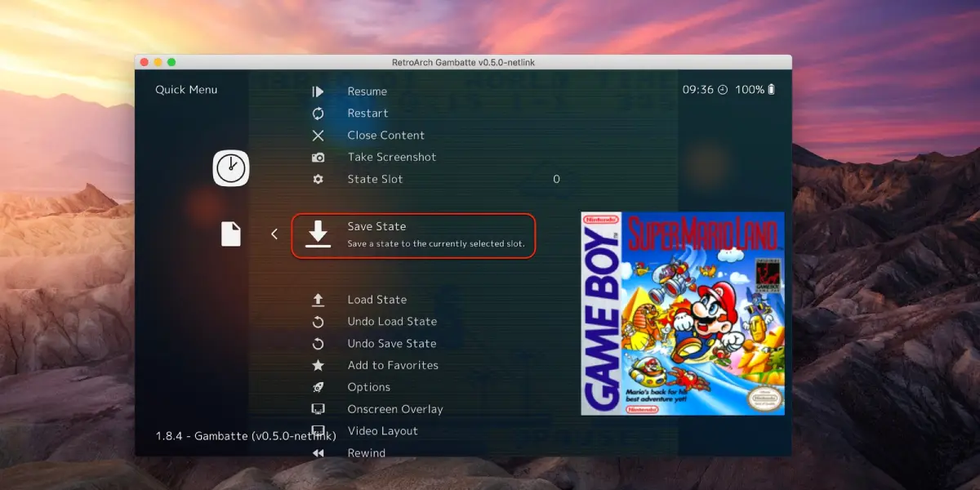Click the star icon beside Add to Favorites
The height and width of the screenshot is (490, 980).
[x=318, y=366]
